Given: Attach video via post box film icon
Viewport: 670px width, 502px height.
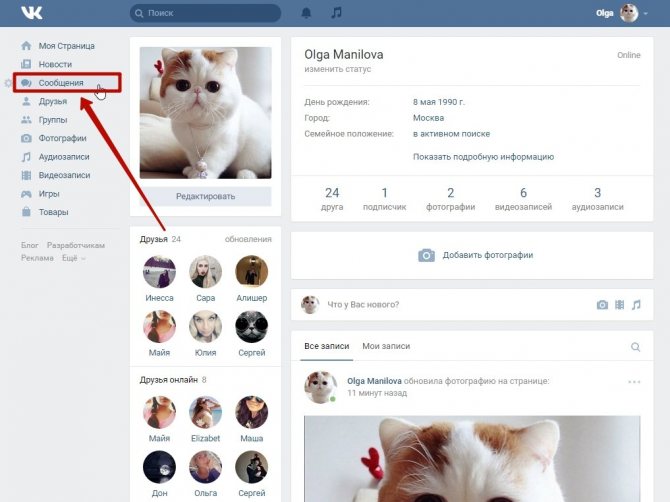Looking at the screenshot, I should click(619, 305).
